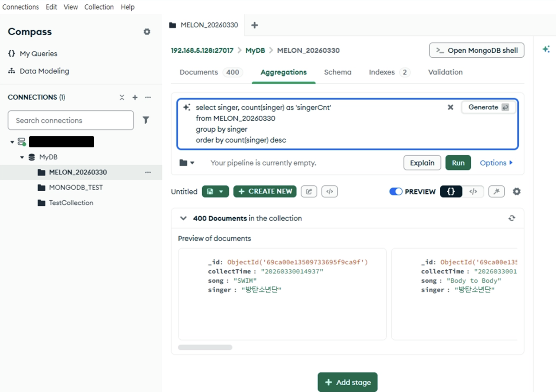This screenshot has height=392, width=556.
Task: Collapse the MyDB database tree node
Action: pos(22,157)
